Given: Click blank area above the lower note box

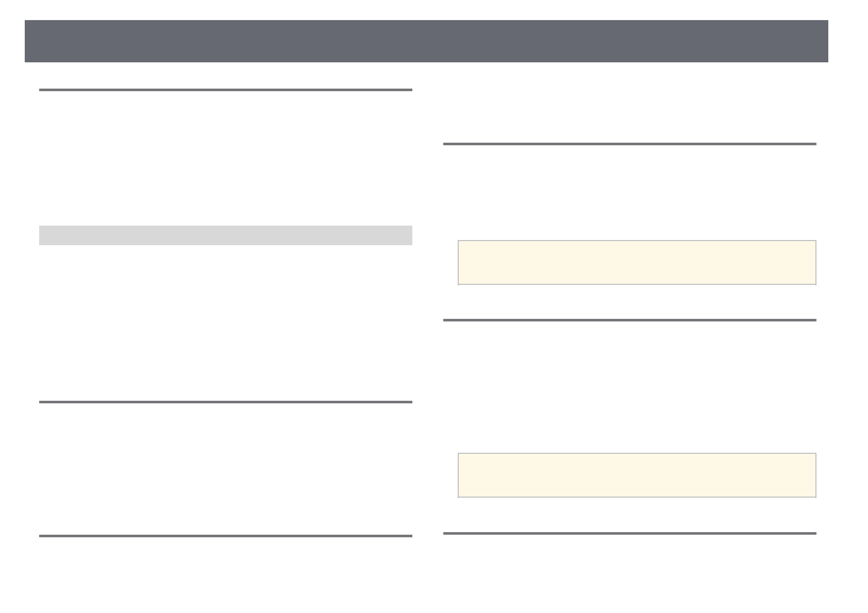Looking at the screenshot, I should pos(629,386).
